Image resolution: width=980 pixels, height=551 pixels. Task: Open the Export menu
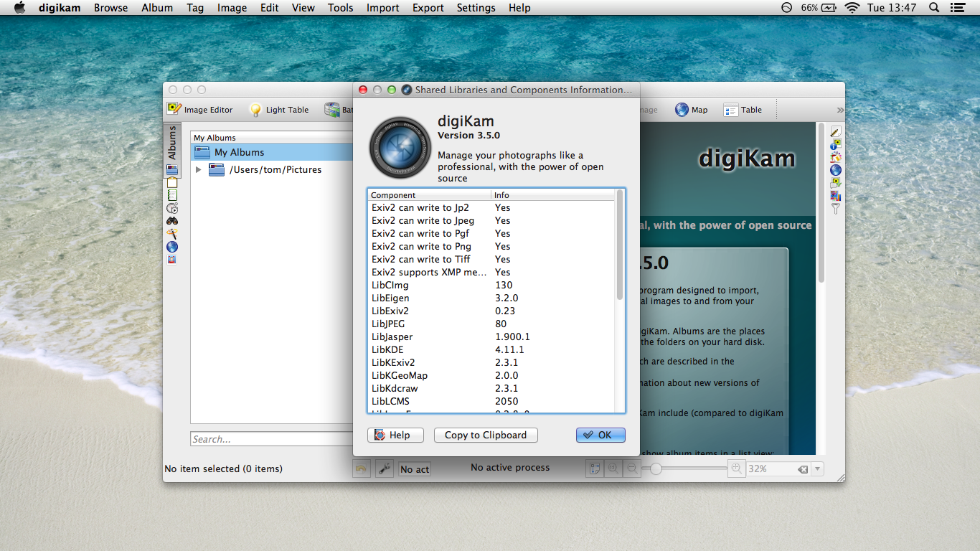tap(428, 8)
